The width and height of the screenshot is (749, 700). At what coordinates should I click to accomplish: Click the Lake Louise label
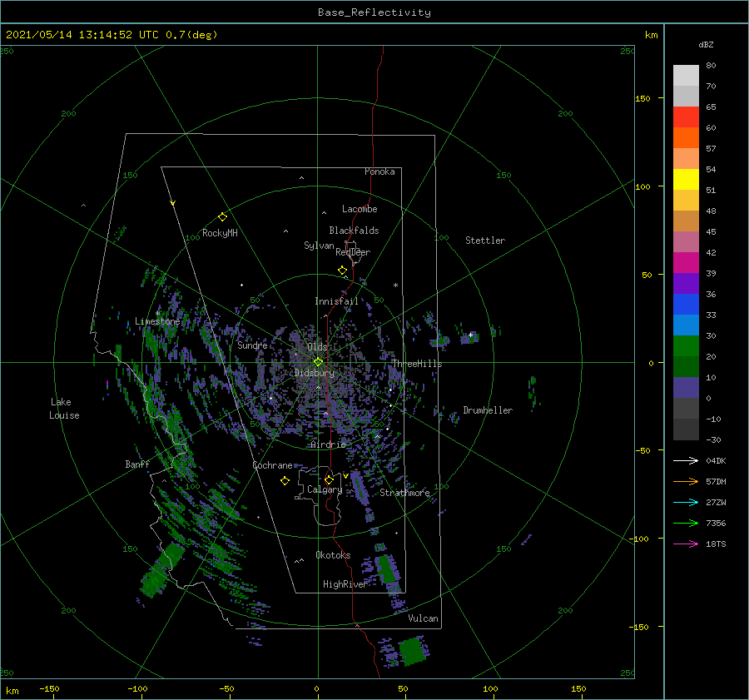click(x=64, y=409)
